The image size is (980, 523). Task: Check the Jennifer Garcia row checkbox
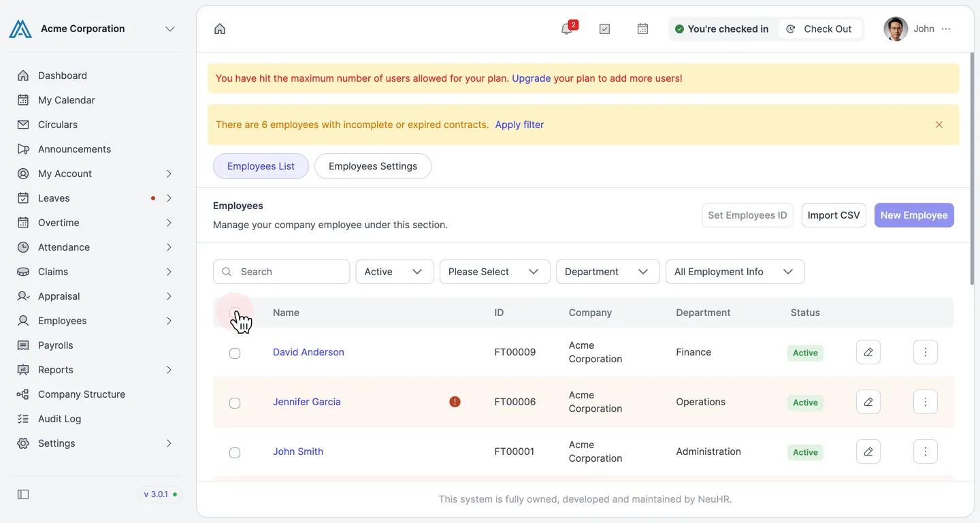click(x=235, y=403)
